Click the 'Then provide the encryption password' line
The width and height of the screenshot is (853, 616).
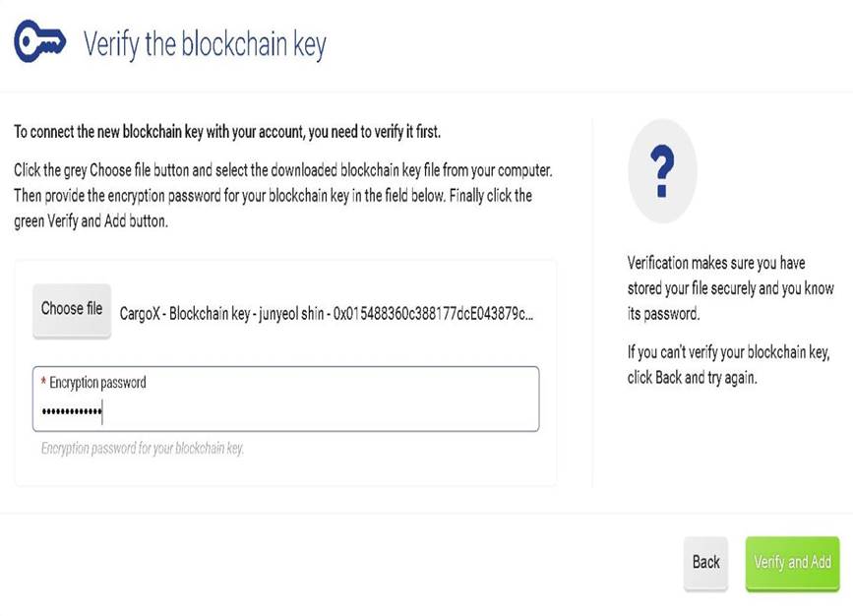[x=274, y=196]
